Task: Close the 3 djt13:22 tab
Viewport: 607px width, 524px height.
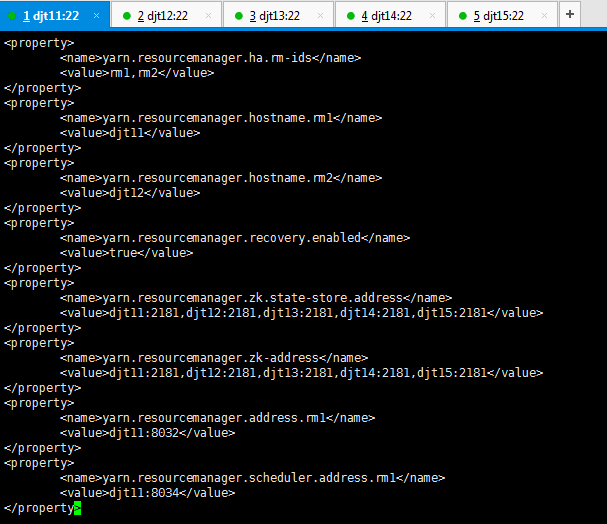Action: 320,15
